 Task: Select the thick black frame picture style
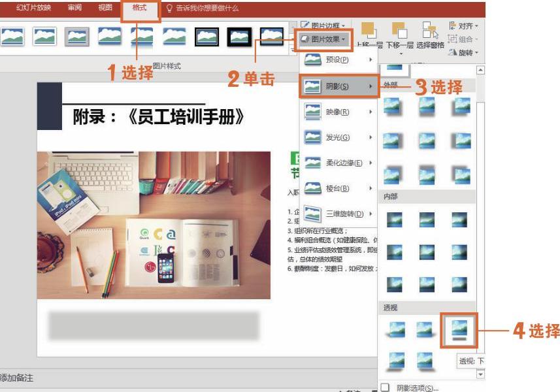(x=239, y=37)
